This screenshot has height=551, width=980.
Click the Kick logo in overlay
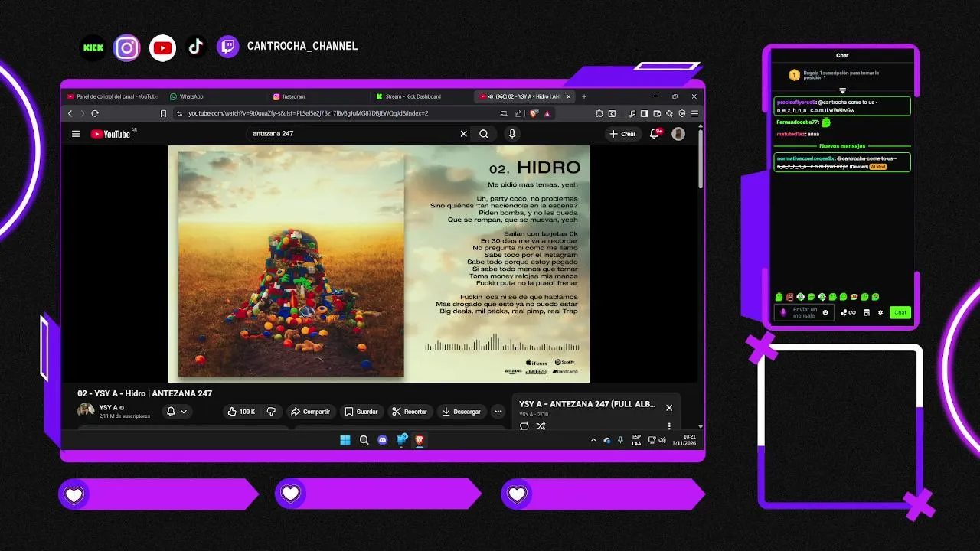(x=93, y=47)
